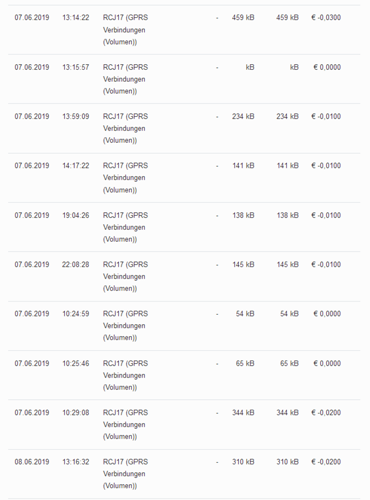Click the 54 kB data amount
The width and height of the screenshot is (370, 500).
tap(245, 314)
